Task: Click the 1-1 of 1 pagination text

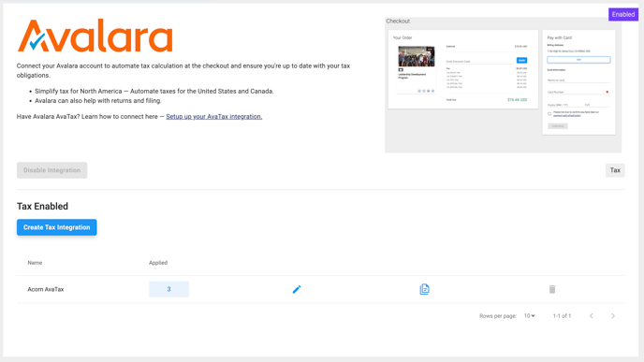Action: click(562, 315)
